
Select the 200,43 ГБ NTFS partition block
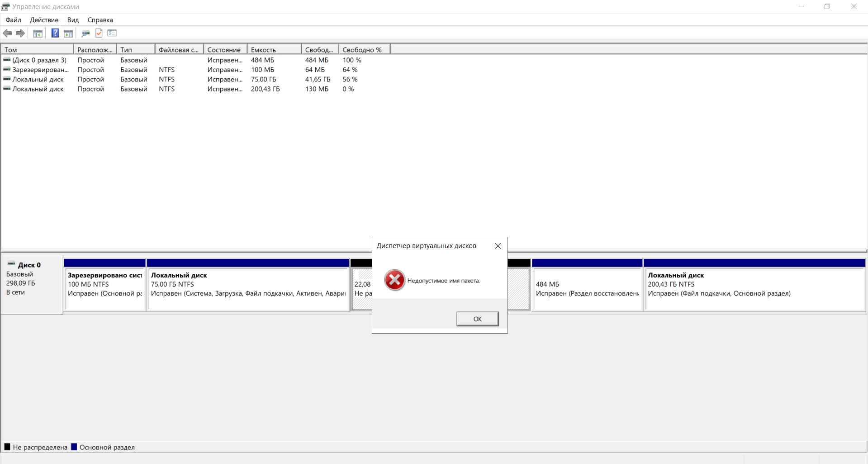(755, 285)
